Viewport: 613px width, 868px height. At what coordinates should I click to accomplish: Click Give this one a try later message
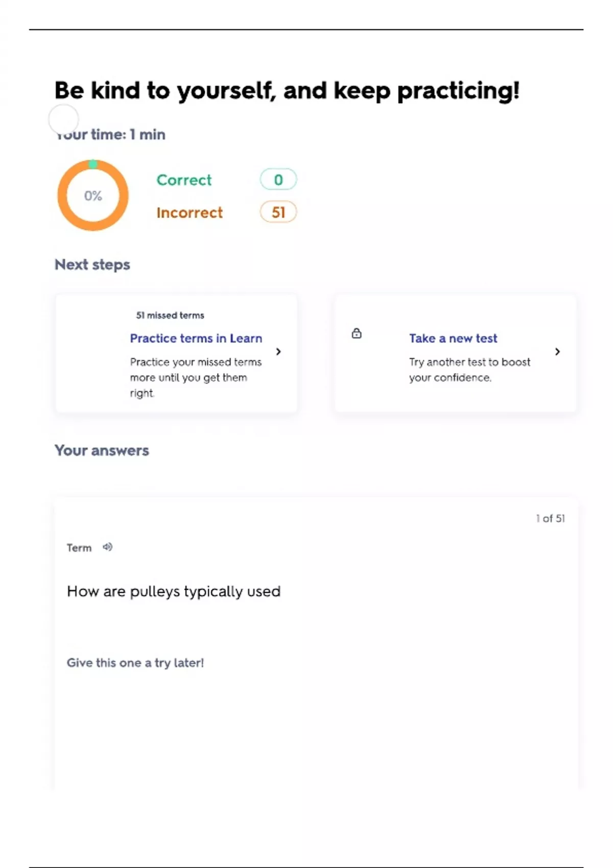(x=135, y=663)
